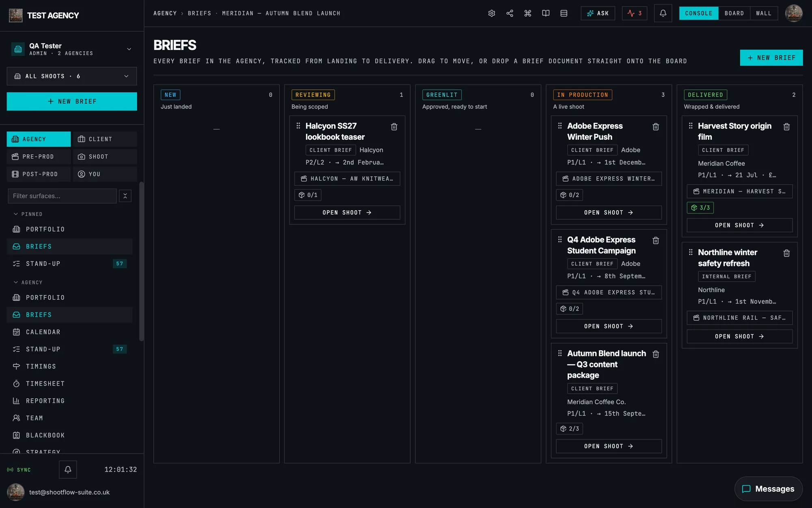This screenshot has height=508, width=812.
Task: Click the Filter surfaces input field
Action: click(x=62, y=196)
